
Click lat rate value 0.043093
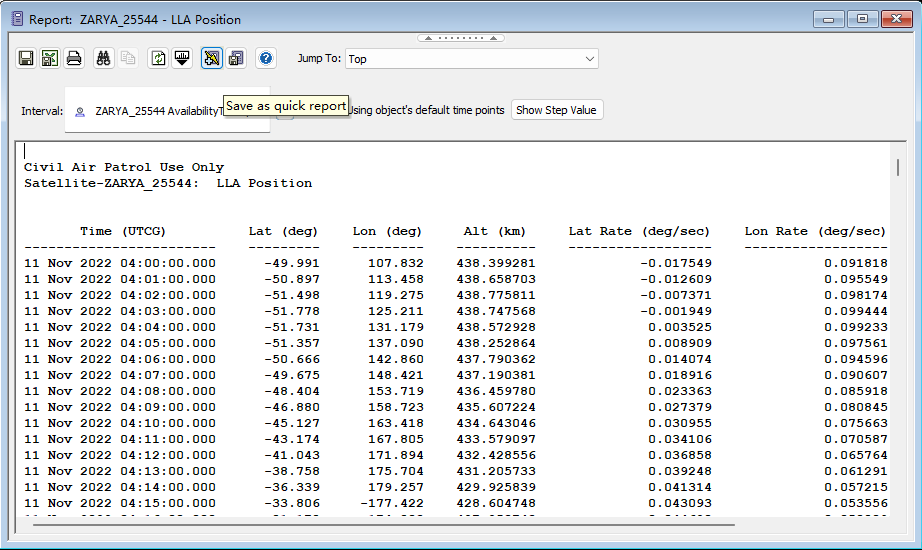[680, 503]
